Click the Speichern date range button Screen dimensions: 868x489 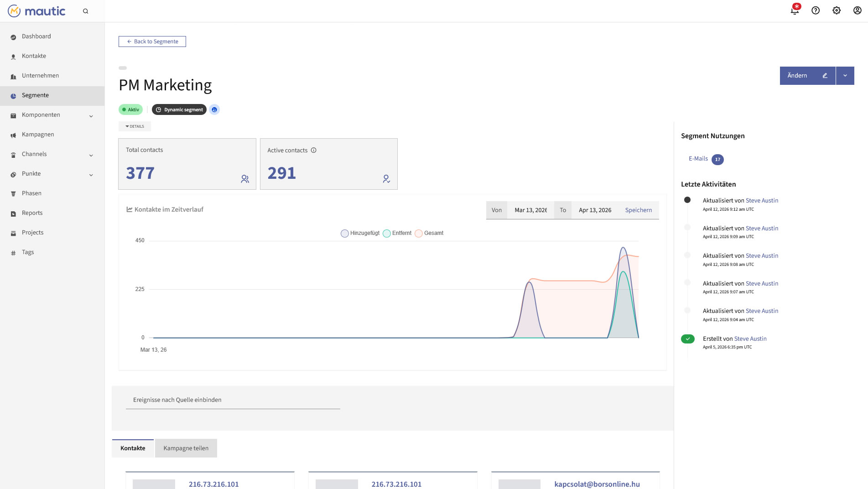(x=638, y=210)
